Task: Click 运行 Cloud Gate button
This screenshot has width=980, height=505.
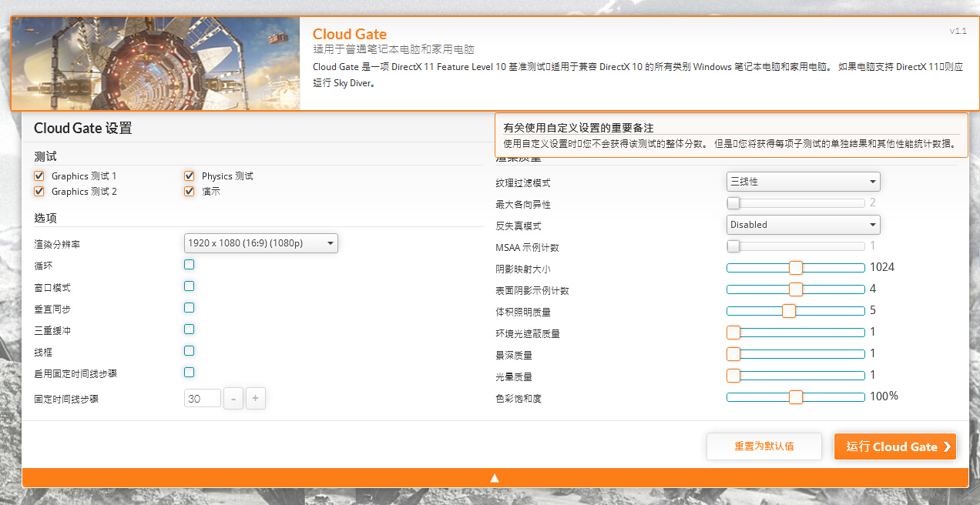Action: [x=895, y=446]
